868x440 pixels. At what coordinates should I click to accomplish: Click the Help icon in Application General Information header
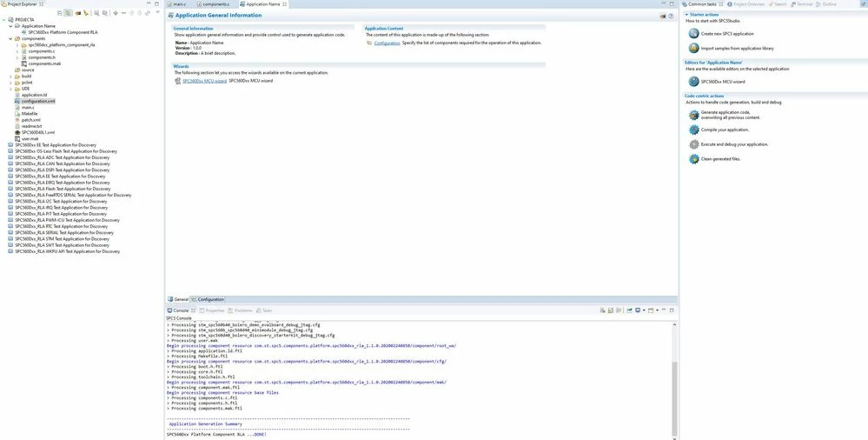click(x=671, y=16)
